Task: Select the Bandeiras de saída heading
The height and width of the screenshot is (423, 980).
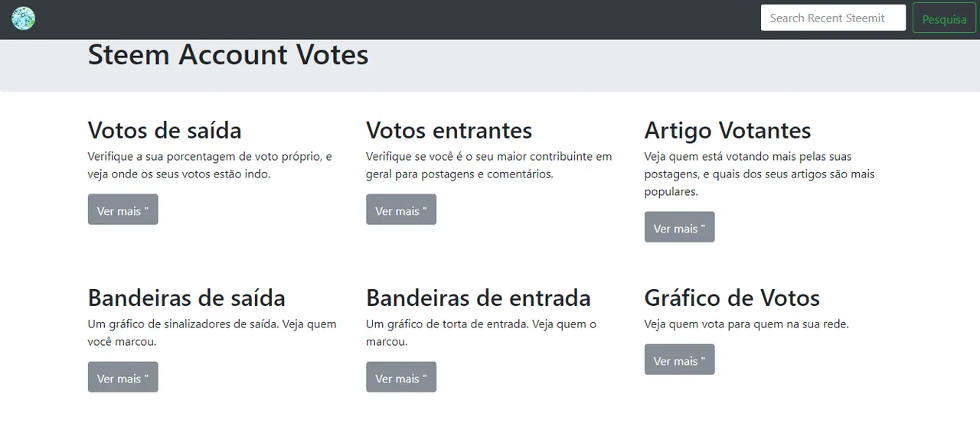Action: (x=186, y=298)
